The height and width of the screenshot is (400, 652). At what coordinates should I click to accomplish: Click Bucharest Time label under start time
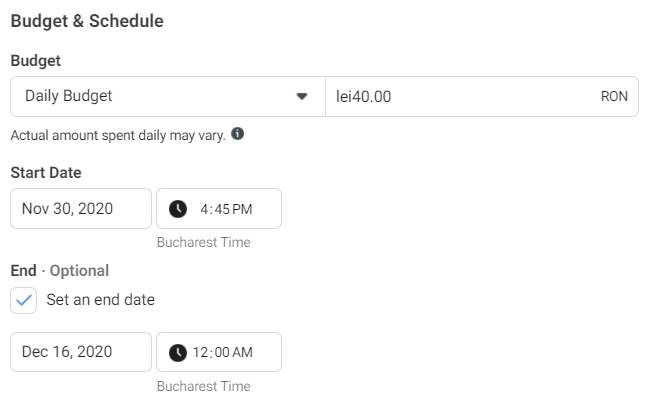204,242
